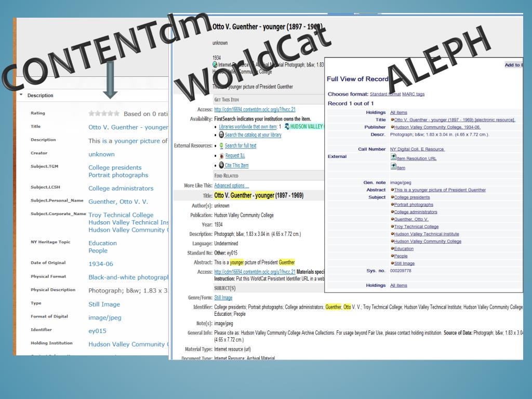Open Education subject in ALEPH
The height and width of the screenshot is (399, 532).
[x=404, y=249]
